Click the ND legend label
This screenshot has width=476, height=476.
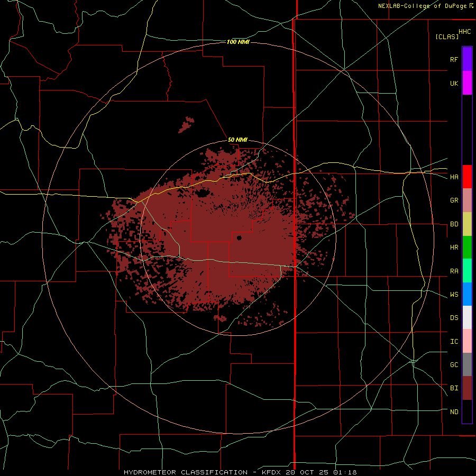coord(454,412)
